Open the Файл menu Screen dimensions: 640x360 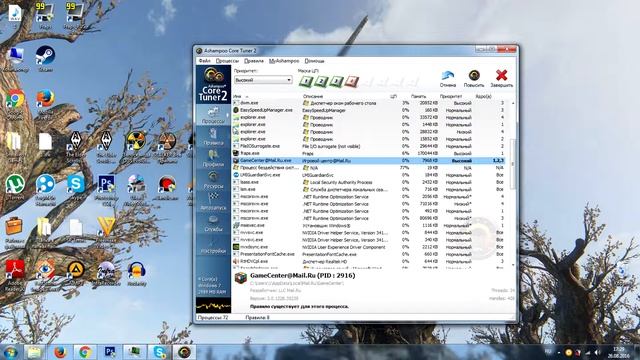tap(204, 61)
